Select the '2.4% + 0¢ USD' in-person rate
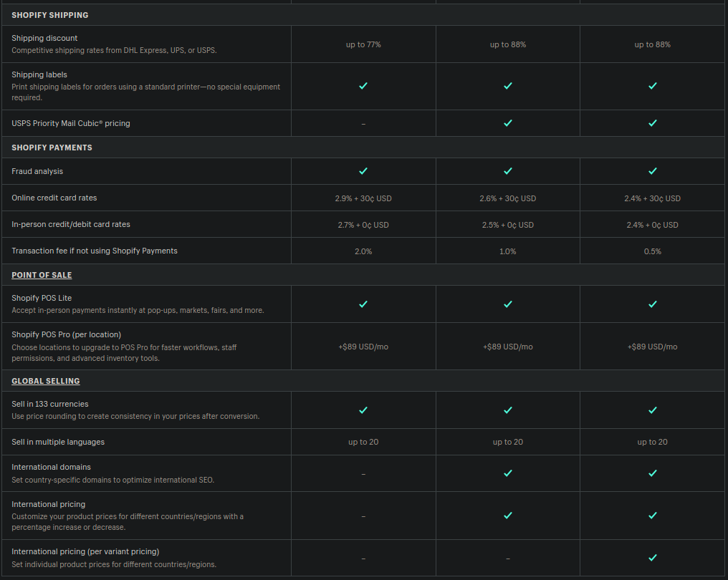The height and width of the screenshot is (580, 728). [652, 225]
